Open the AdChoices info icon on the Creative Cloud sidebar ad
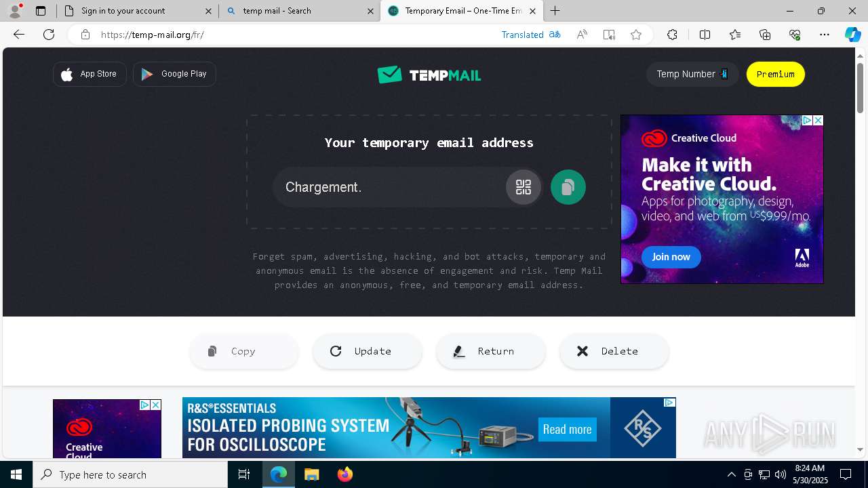 pos(807,120)
